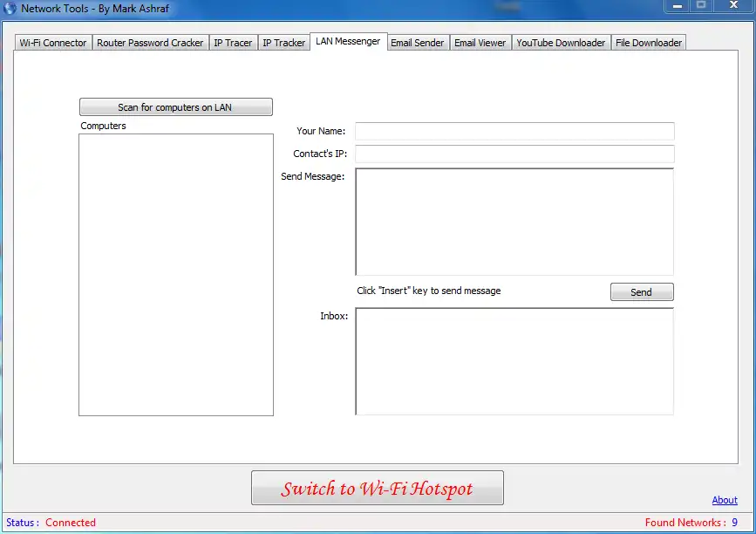Click inside the Send Message text area
The width and height of the screenshot is (756, 534).
click(x=514, y=222)
